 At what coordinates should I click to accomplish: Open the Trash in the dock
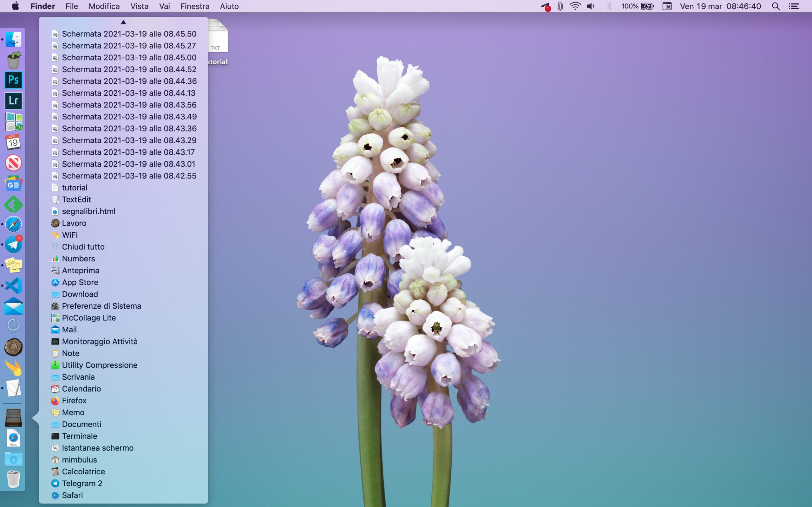pyautogui.click(x=13, y=479)
